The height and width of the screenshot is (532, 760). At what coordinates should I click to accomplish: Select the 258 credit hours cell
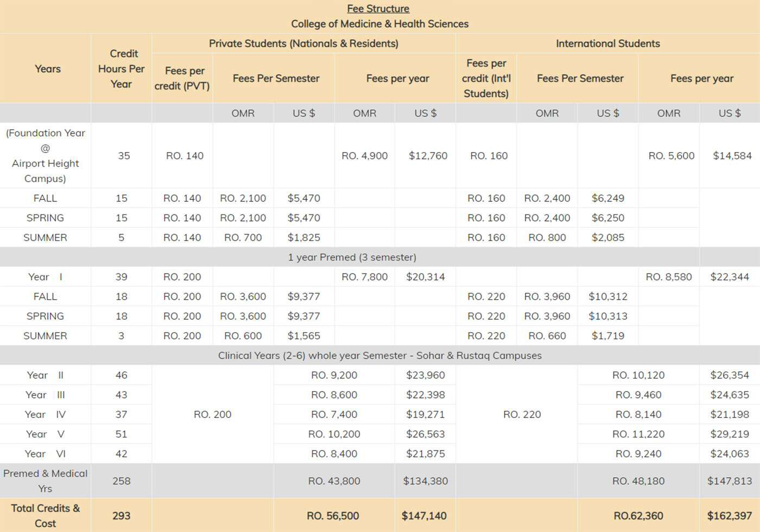pyautogui.click(x=122, y=481)
